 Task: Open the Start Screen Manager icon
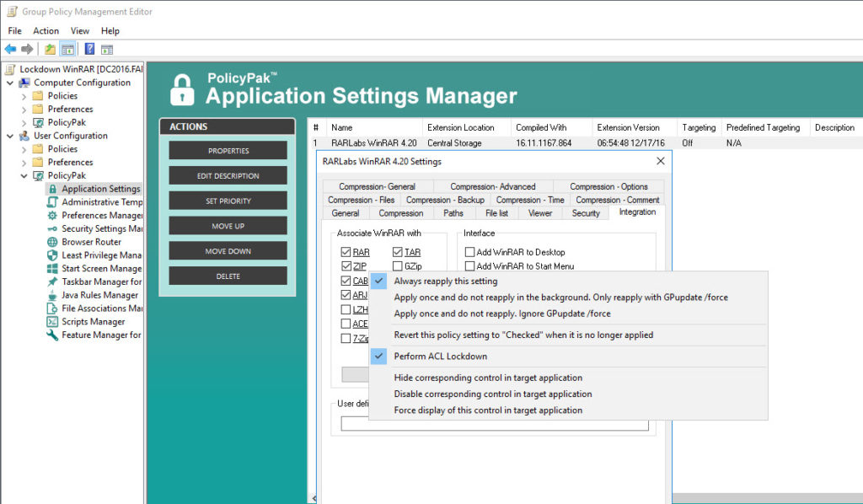pyautogui.click(x=52, y=269)
